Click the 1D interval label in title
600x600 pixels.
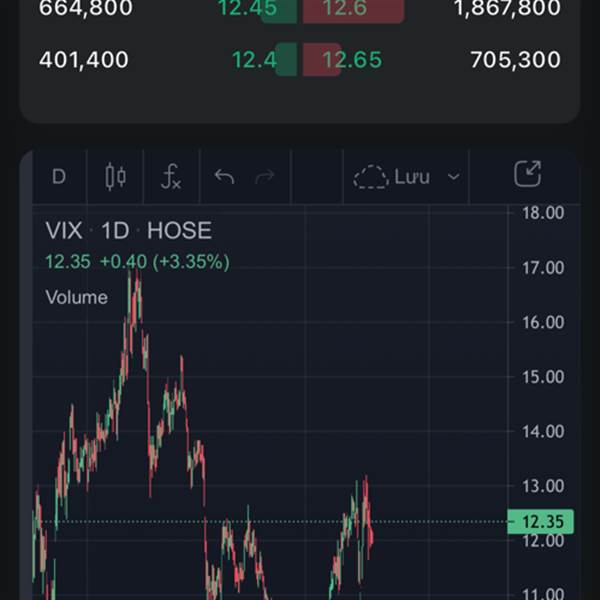[x=115, y=230]
